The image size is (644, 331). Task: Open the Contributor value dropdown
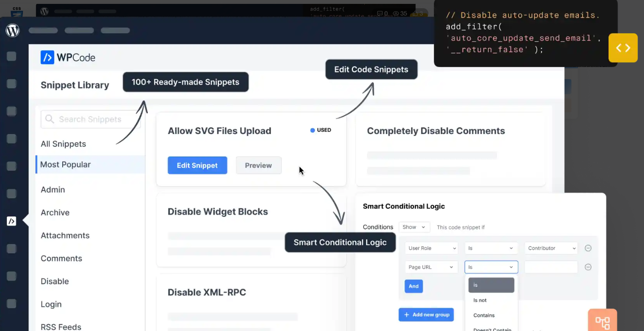click(551, 248)
